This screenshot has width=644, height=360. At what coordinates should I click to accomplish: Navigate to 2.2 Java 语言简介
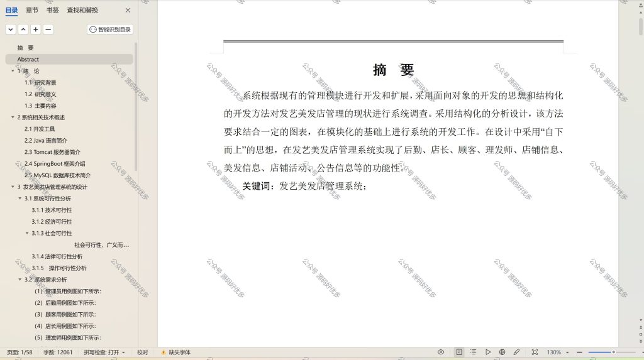pyautogui.click(x=45, y=140)
